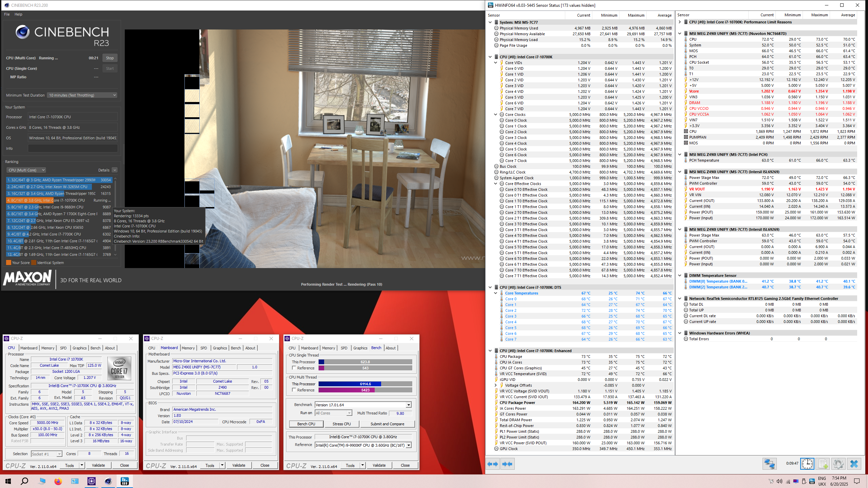Screen dimensions: 868x488
Task: Click Cinebench R23 logo sphere
Action: (x=22, y=32)
